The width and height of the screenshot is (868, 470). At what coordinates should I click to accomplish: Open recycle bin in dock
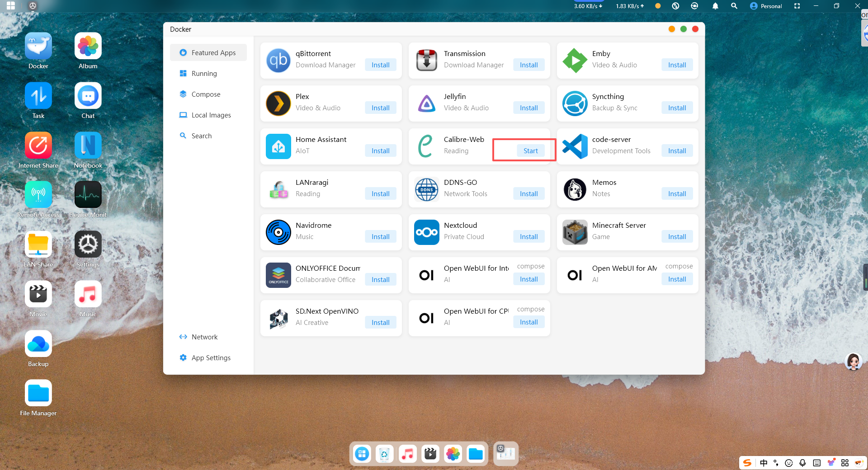coord(384,454)
